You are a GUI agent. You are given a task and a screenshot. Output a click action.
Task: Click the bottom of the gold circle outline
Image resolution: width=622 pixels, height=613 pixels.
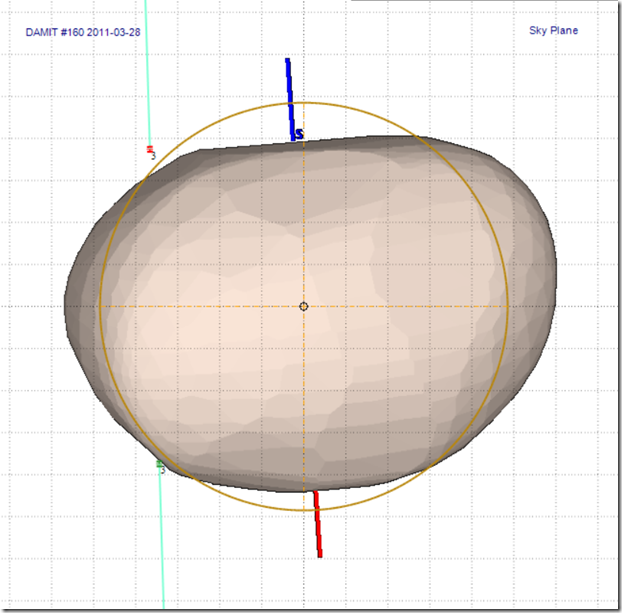pos(304,511)
